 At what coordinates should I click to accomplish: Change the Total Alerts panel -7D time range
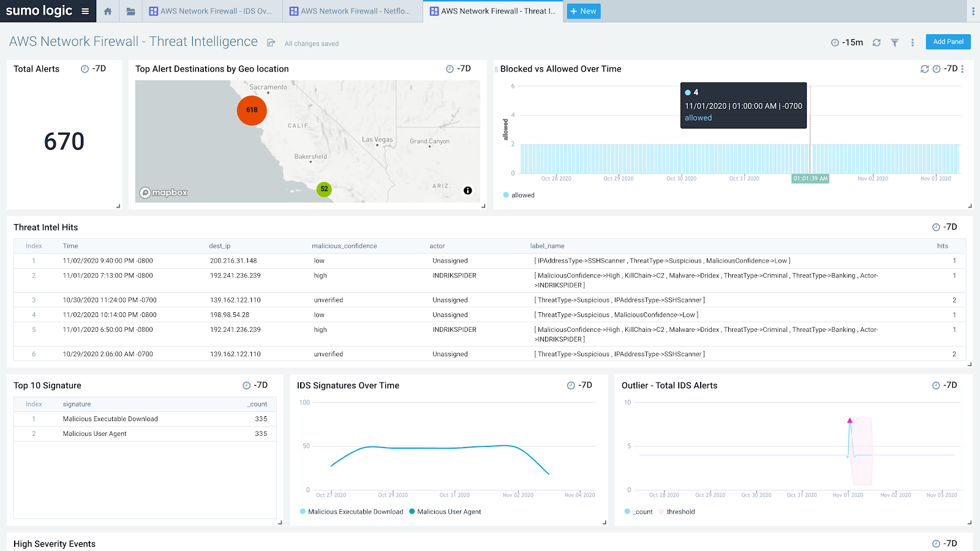tap(94, 69)
